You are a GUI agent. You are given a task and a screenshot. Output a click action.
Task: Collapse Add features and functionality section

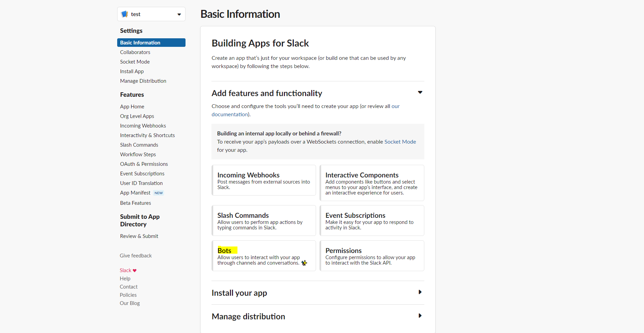tap(420, 92)
